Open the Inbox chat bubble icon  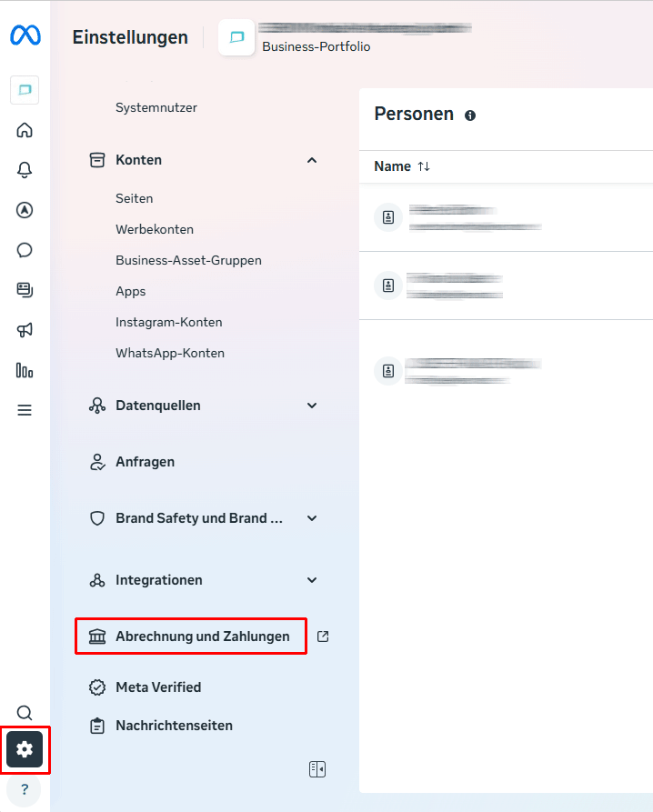[25, 250]
